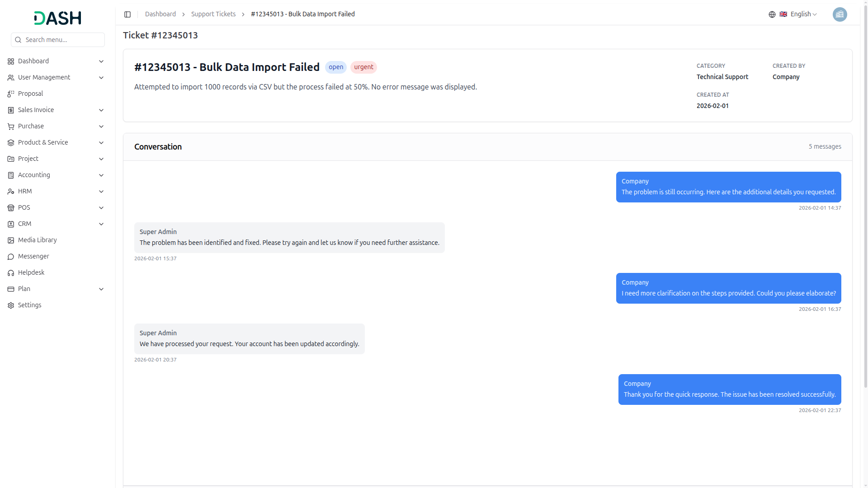Viewport: 868px width, 488px height.
Task: Expand the User Management menu
Action: 101,78
